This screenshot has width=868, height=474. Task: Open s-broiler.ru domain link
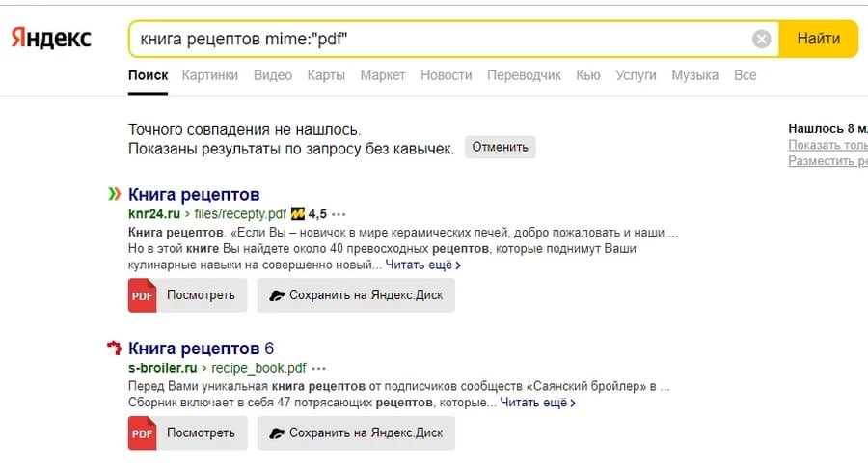point(163,368)
